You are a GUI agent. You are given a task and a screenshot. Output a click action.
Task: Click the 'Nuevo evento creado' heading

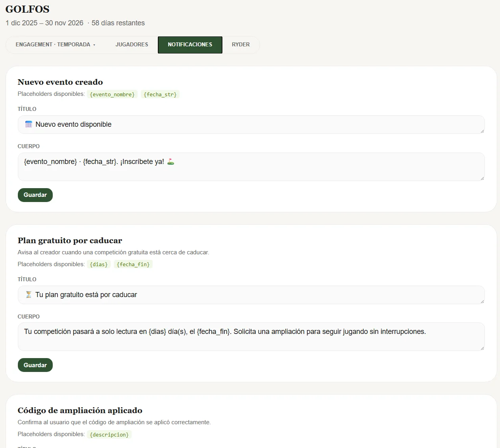click(x=60, y=82)
